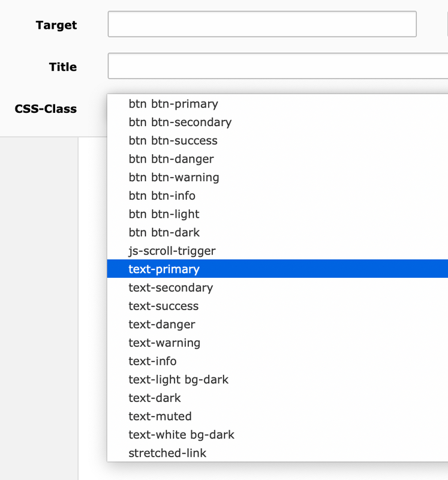Choose text-secondary from the dropdown
Screen dimensions: 448x480
click(278, 287)
